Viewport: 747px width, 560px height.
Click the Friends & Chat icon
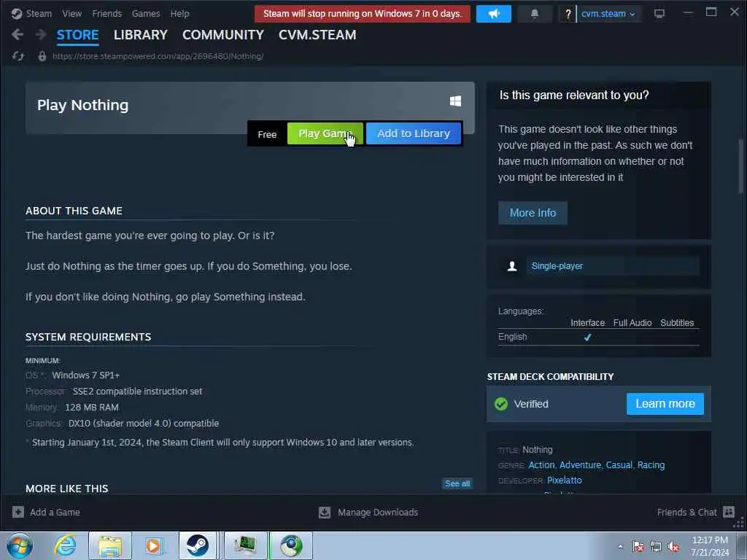(x=729, y=512)
